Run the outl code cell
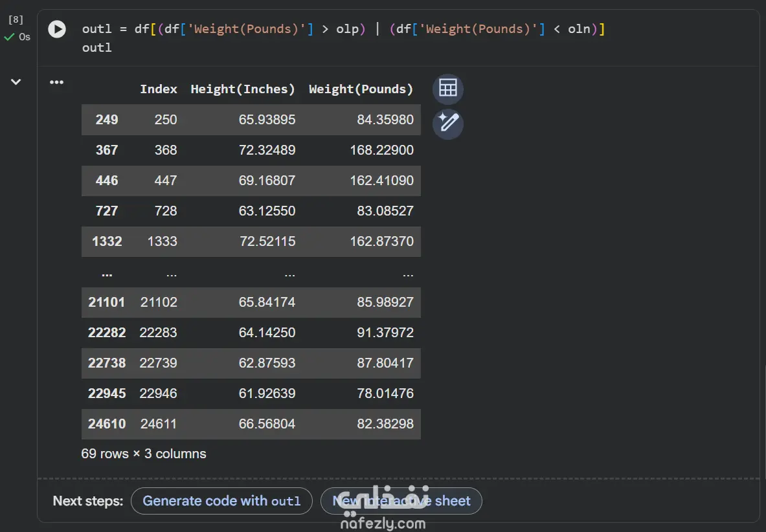 57,29
